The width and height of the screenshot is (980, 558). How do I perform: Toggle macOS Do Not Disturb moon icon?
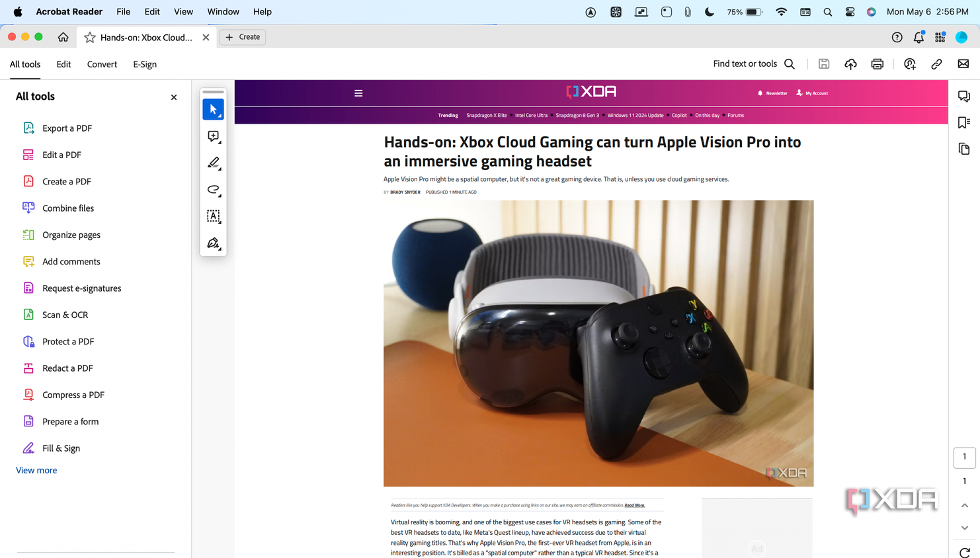click(710, 12)
